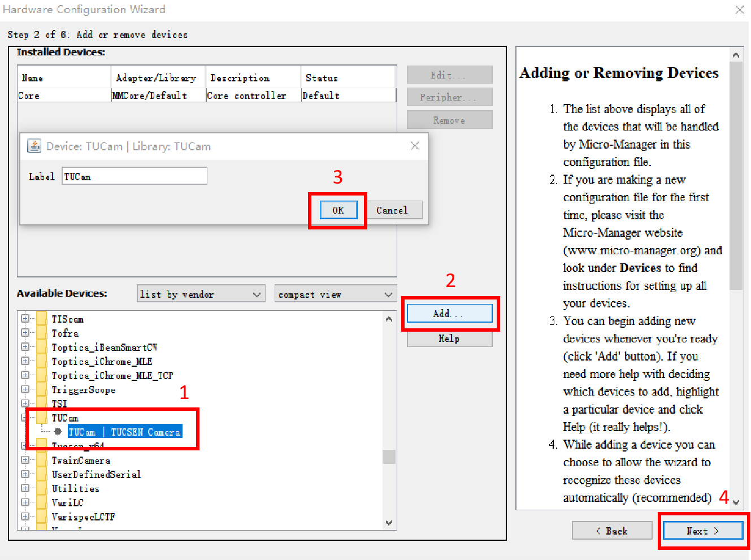Click the Java icon of the device dialog
This screenshot has width=751, height=560.
pos(34,146)
